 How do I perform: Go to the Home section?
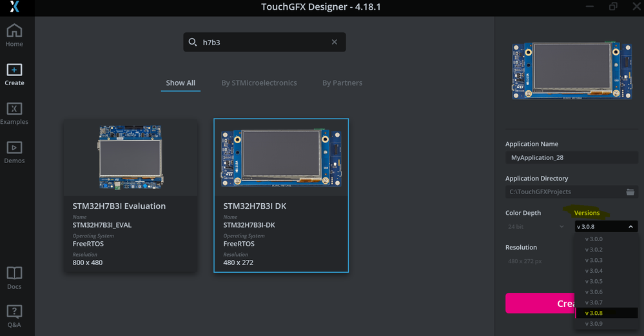click(x=14, y=35)
